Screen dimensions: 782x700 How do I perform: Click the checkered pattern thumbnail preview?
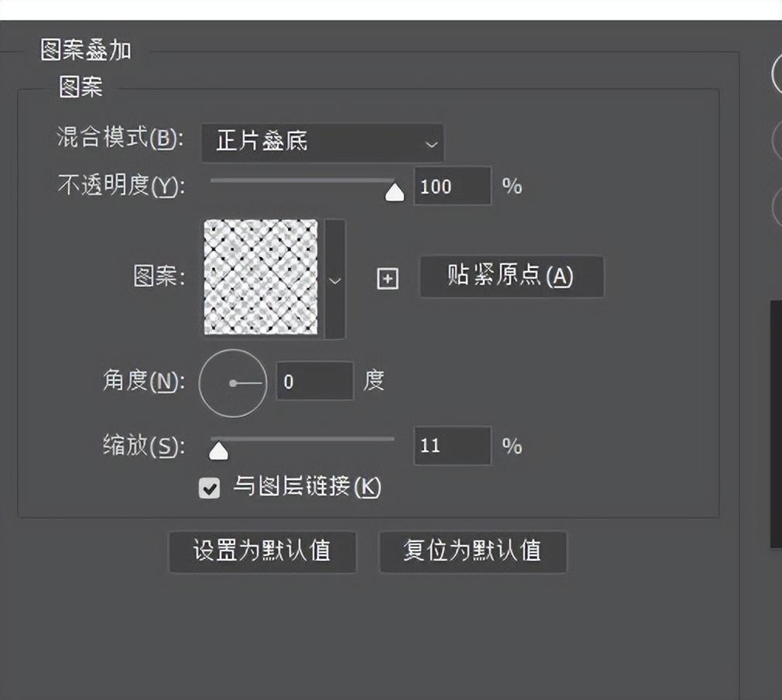click(x=261, y=277)
